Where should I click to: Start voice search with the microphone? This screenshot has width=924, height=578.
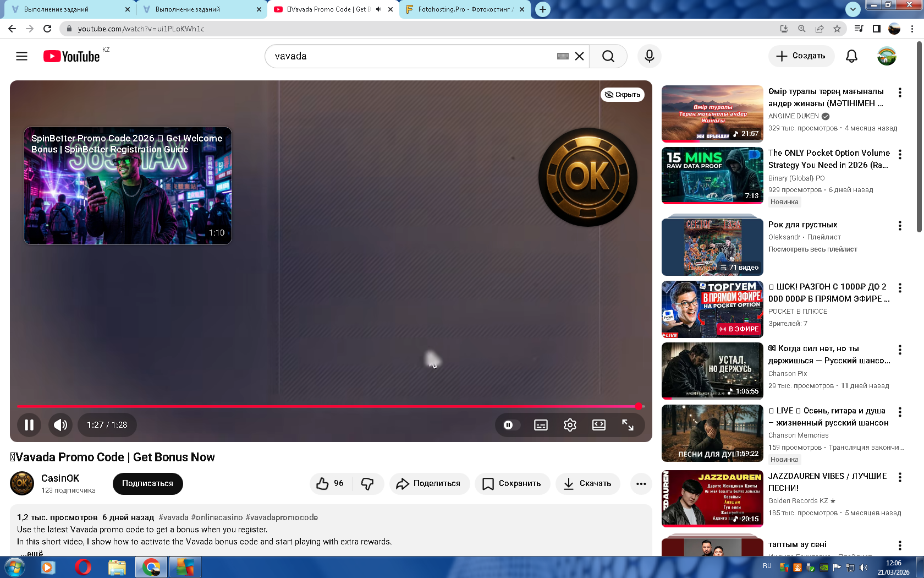pyautogui.click(x=650, y=56)
